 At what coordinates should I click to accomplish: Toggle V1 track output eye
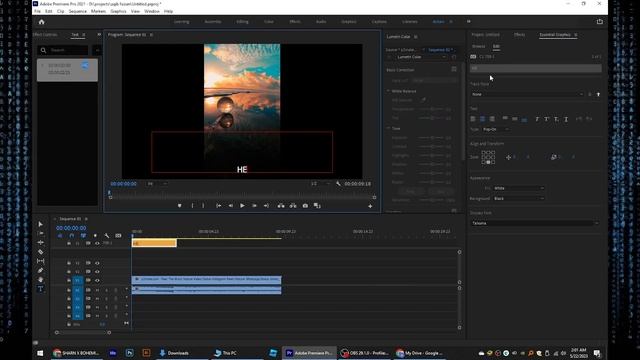click(x=97, y=280)
